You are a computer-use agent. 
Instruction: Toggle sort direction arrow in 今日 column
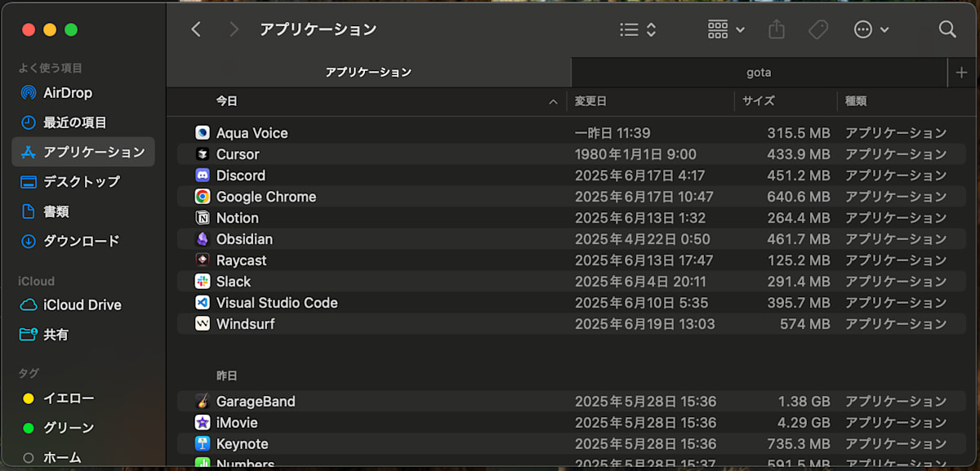[553, 102]
